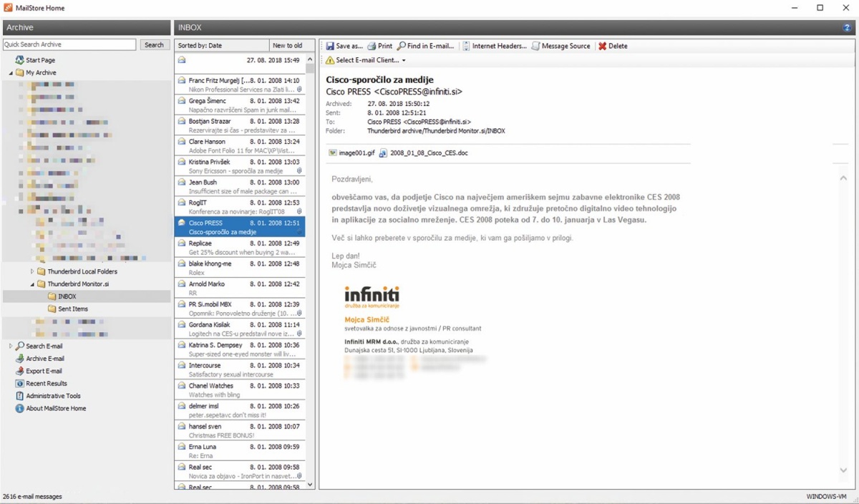Collapse the My Archive tree

coord(11,73)
